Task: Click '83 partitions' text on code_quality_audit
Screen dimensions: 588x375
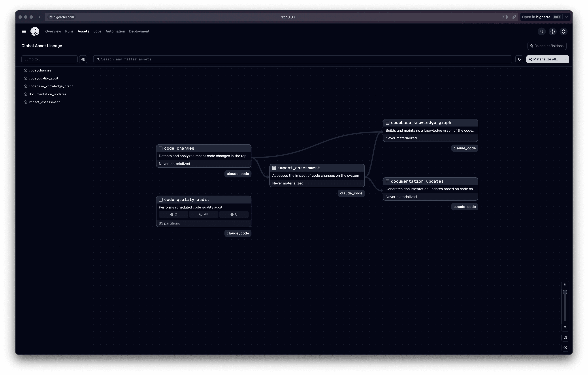Action: click(169, 223)
